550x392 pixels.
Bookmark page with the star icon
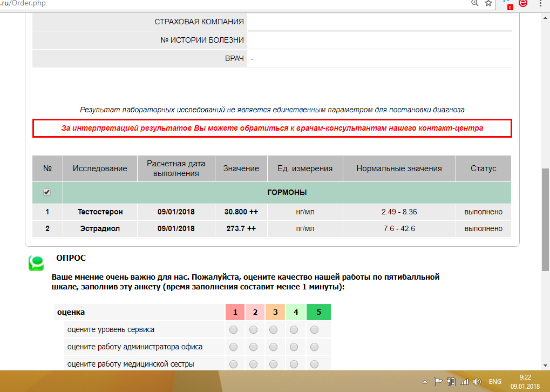coord(487,4)
